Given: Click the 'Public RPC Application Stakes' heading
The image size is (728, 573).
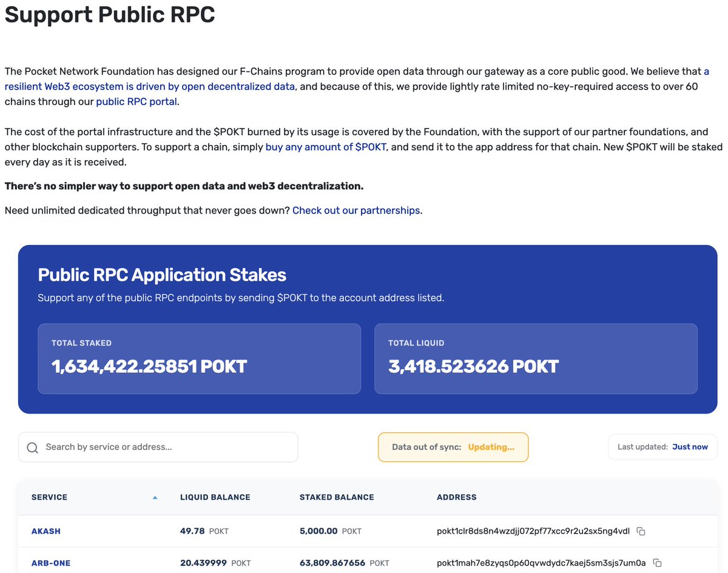Looking at the screenshot, I should (x=162, y=275).
